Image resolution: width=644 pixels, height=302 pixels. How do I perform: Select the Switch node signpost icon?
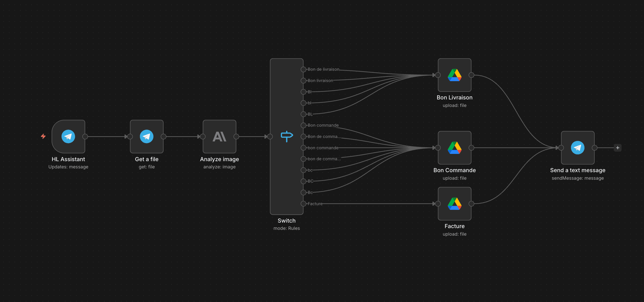point(287,136)
